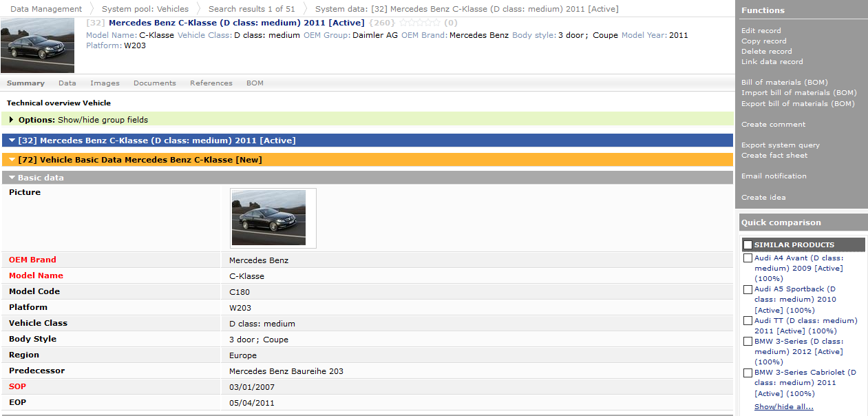The height and width of the screenshot is (416, 868).
Task: Open System pool: Vehicles breadcrumb
Action: (145, 9)
